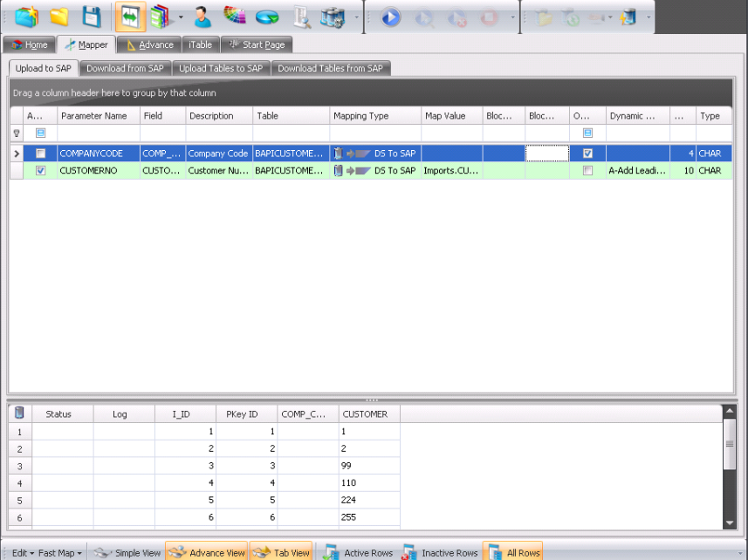Click the Description column header
Image resolution: width=748 pixels, height=560 pixels.
click(219, 116)
